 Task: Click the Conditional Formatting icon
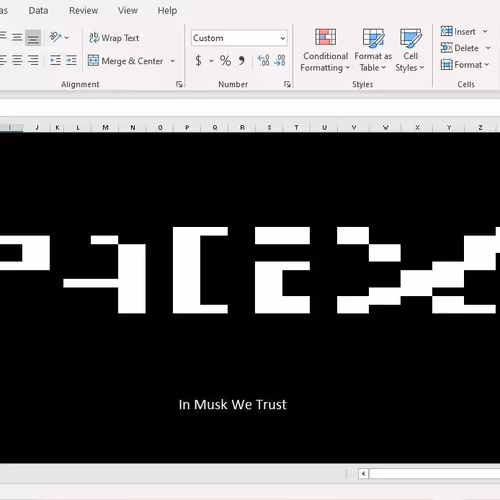click(x=325, y=37)
